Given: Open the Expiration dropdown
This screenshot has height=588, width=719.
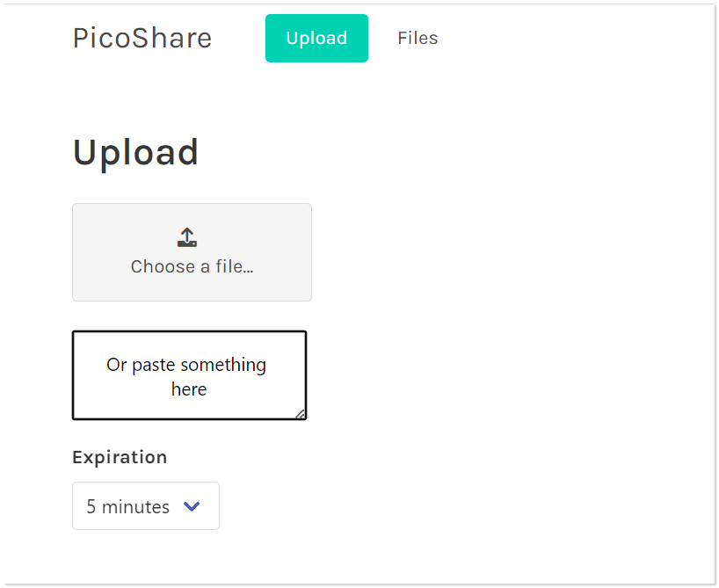Looking at the screenshot, I should [x=146, y=506].
